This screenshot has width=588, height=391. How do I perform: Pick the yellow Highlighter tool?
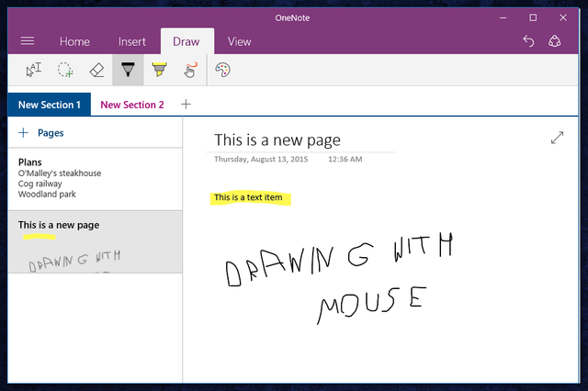159,70
